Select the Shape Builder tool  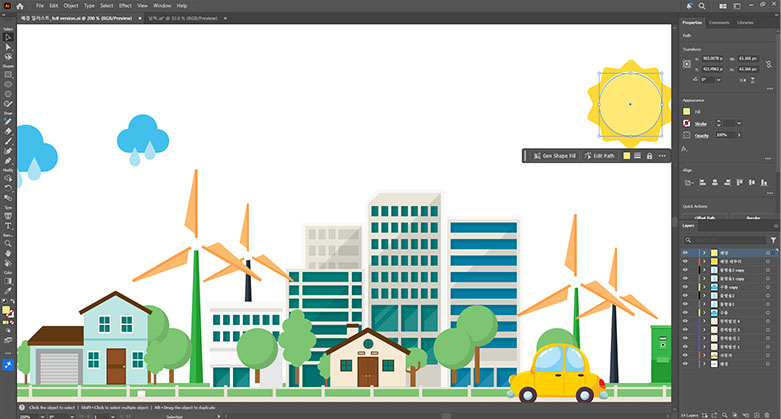[x=8, y=178]
